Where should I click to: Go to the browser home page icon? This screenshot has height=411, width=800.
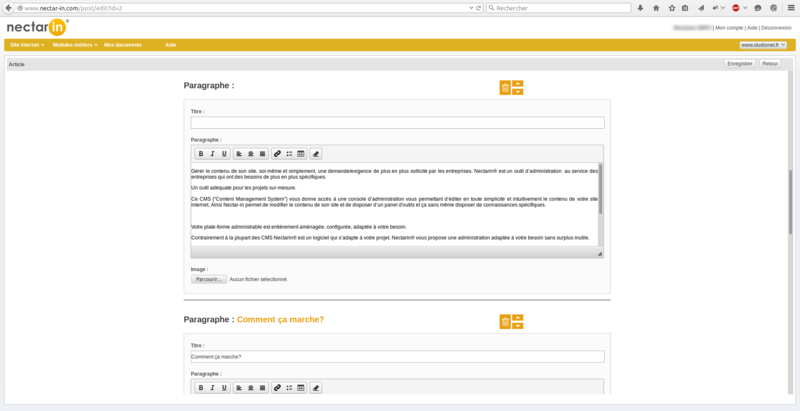click(656, 8)
